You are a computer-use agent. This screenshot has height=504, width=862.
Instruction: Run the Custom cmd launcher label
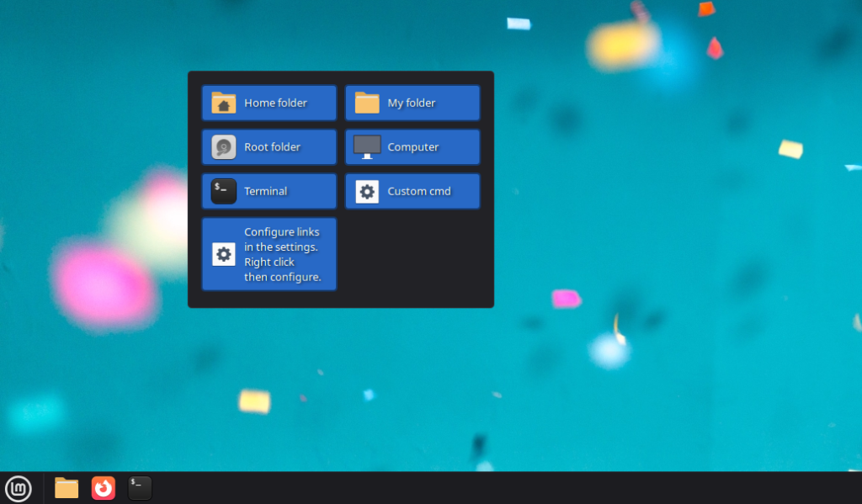coord(418,191)
